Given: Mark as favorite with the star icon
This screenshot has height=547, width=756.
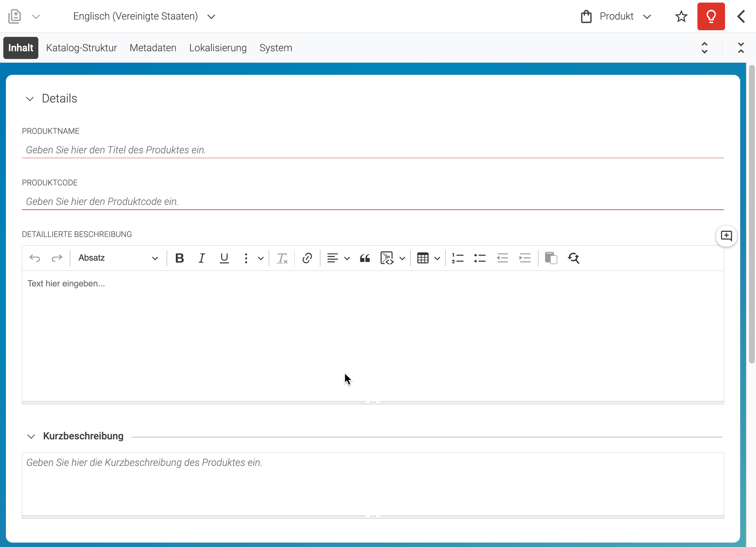Looking at the screenshot, I should tap(681, 16).
